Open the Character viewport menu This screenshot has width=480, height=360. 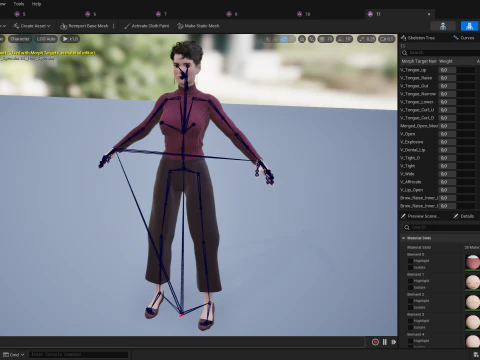[x=20, y=39]
